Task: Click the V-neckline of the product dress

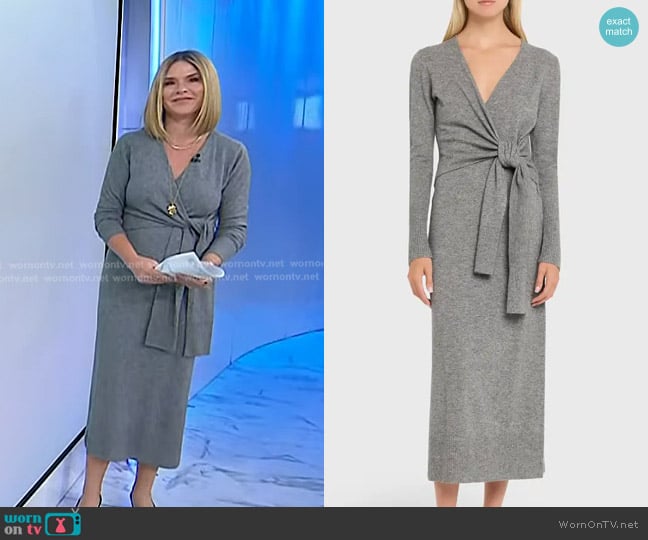Action: click(x=486, y=80)
